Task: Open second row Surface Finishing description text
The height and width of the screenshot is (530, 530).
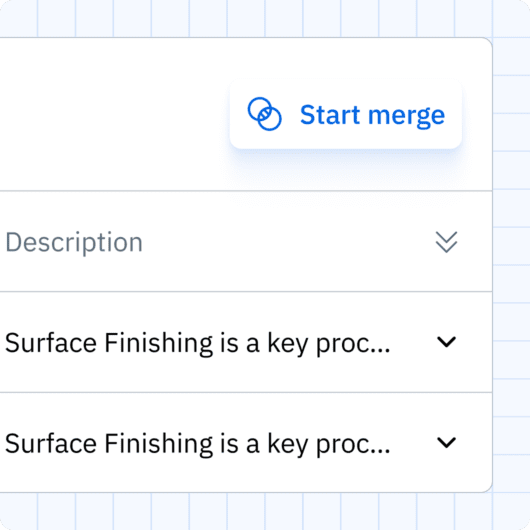Action: pyautogui.click(x=197, y=443)
